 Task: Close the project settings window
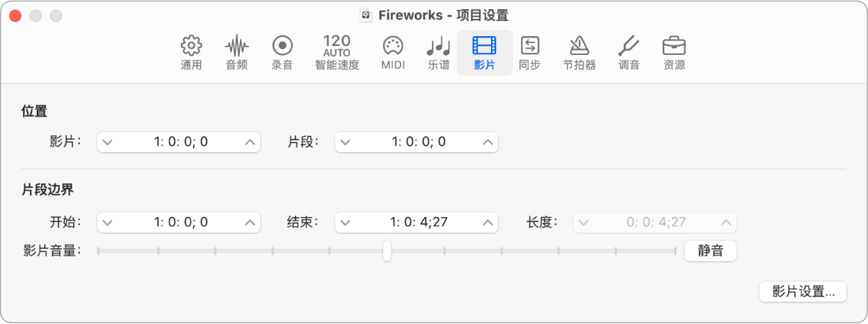15,15
